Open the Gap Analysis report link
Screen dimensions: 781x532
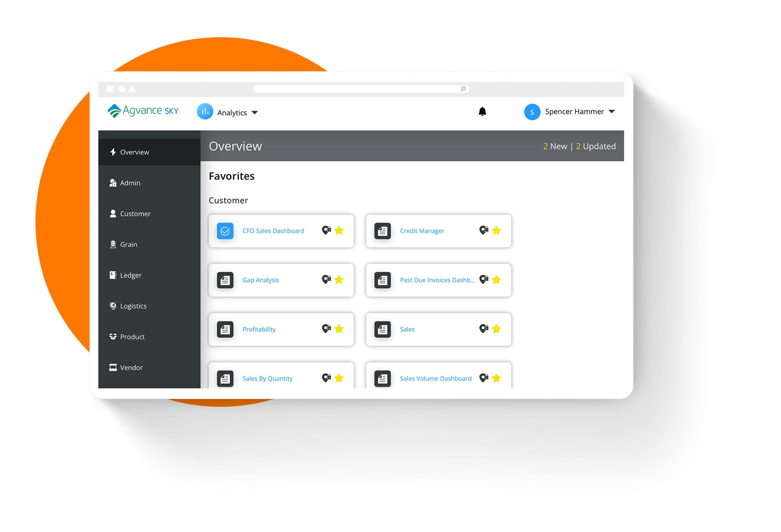pyautogui.click(x=261, y=280)
